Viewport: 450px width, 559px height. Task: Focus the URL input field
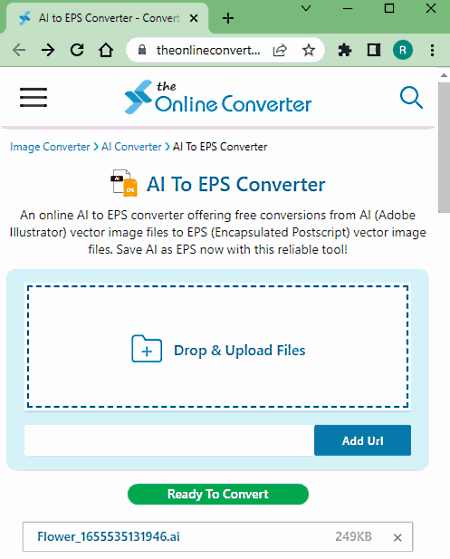pyautogui.click(x=169, y=440)
